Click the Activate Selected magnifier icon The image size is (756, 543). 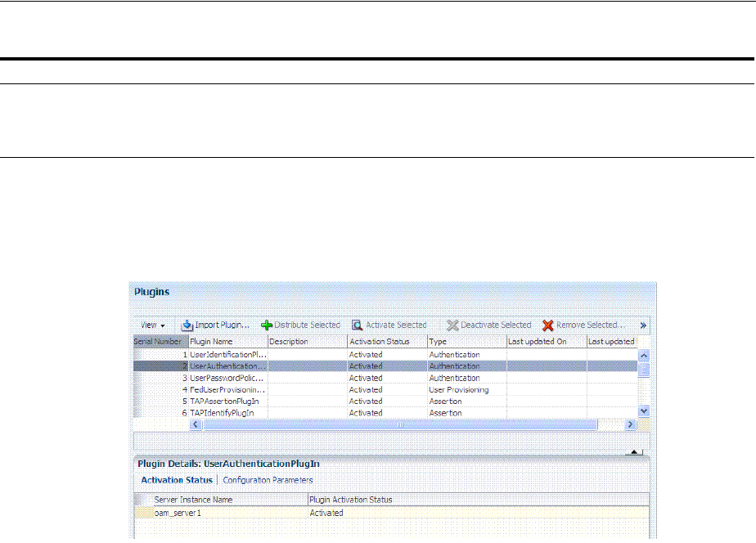pyautogui.click(x=358, y=325)
